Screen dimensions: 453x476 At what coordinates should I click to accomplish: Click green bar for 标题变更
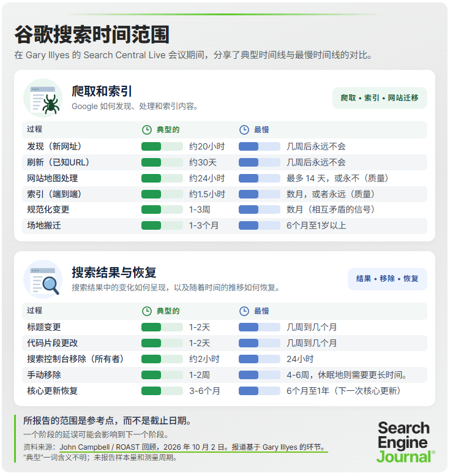point(162,327)
